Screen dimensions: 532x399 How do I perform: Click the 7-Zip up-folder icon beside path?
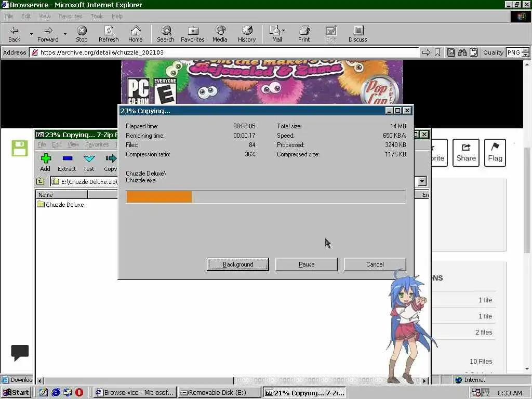[41, 181]
